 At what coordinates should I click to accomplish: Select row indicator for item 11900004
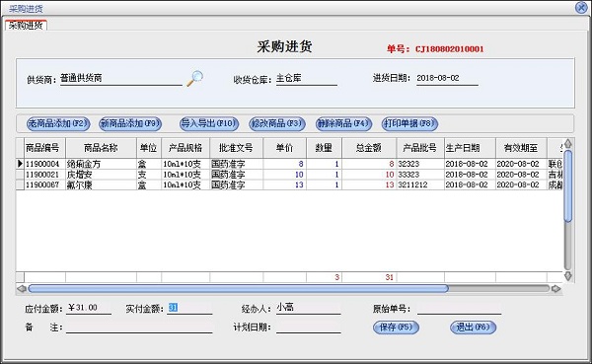coord(20,164)
